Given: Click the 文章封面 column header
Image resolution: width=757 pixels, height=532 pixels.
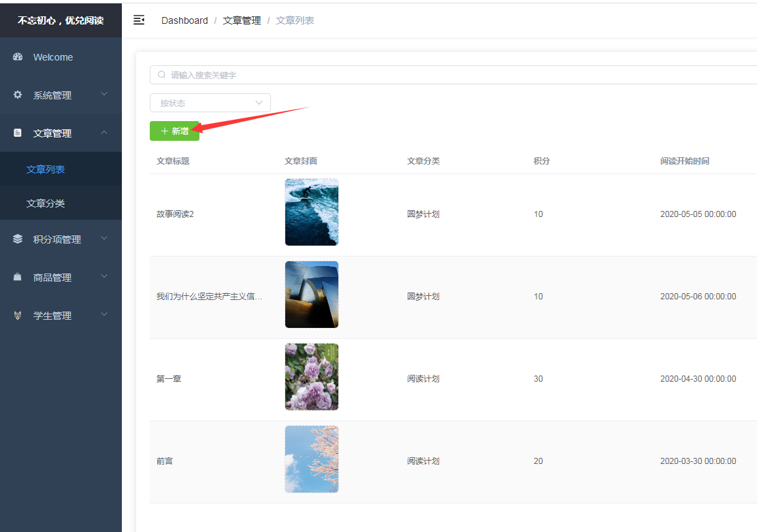Looking at the screenshot, I should tap(301, 161).
